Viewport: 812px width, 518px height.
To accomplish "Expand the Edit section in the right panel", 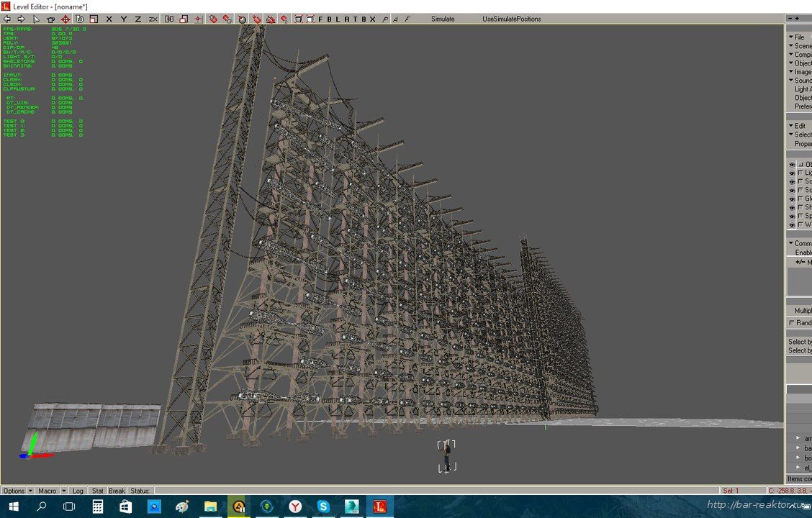I will [798, 126].
